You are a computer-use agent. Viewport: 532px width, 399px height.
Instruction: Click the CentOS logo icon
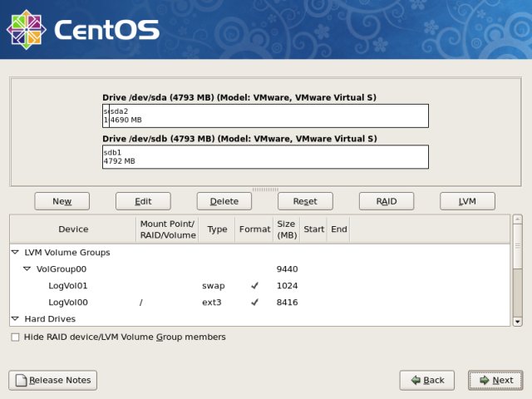pyautogui.click(x=26, y=30)
